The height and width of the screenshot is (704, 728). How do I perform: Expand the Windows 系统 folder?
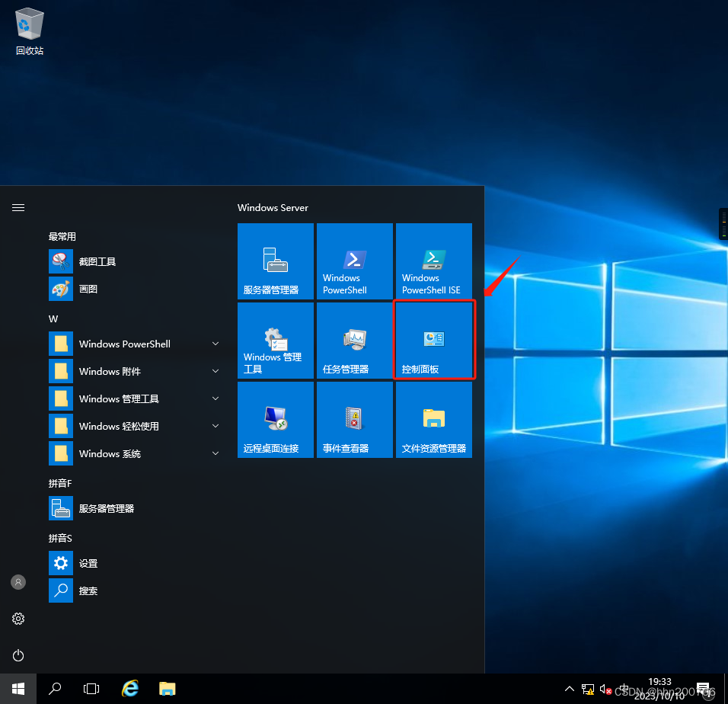tap(135, 453)
